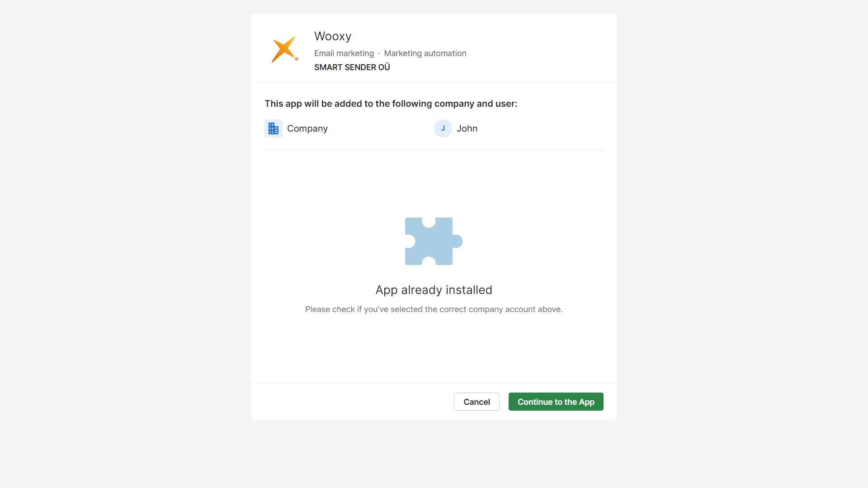
Task: Click the SMART SENDER OÜ developer name
Action: tap(352, 67)
